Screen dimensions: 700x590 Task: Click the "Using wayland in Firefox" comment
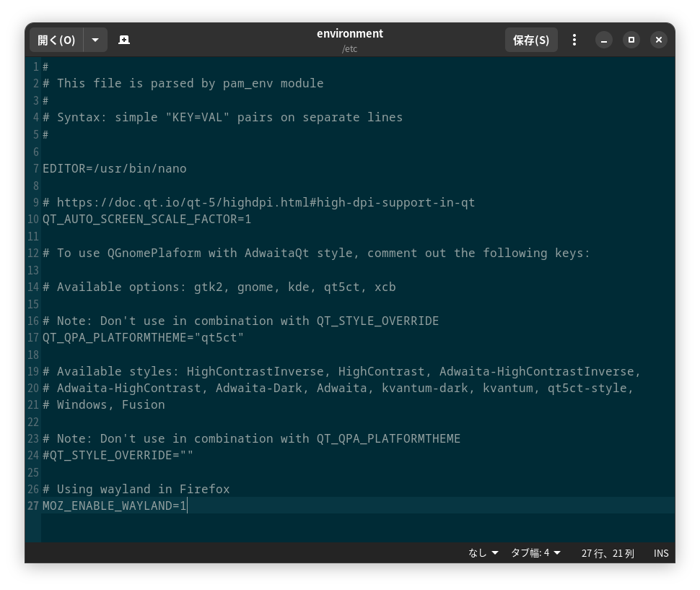point(136,490)
